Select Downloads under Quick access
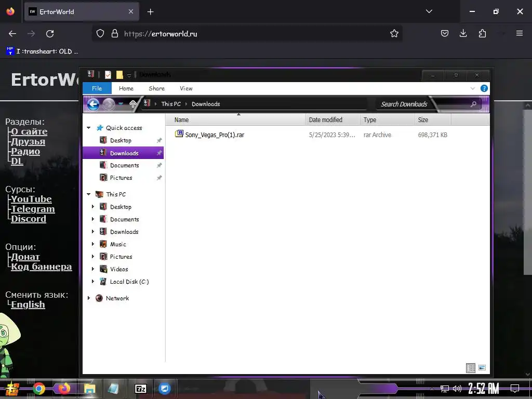 tap(124, 153)
